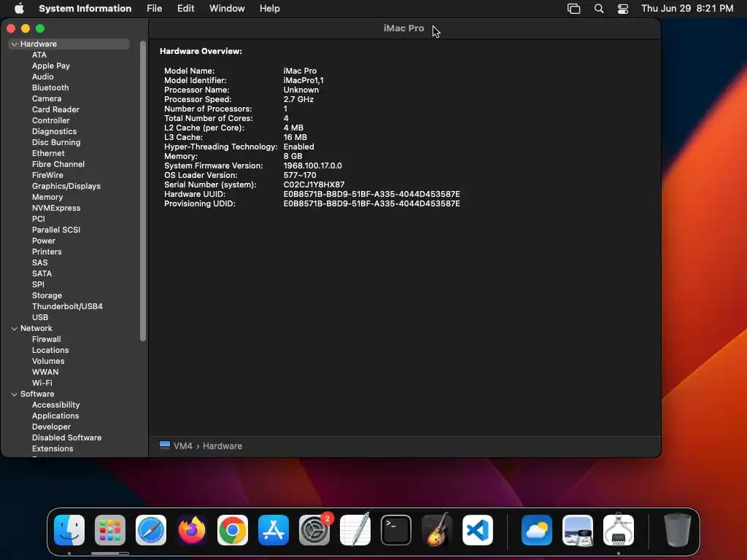This screenshot has height=560, width=747.
Task: Click the Processor Speed value 2.7 GHz
Action: click(298, 99)
